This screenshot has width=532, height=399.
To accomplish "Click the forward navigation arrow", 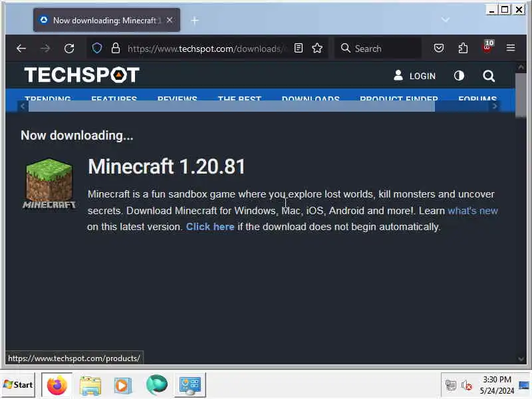I will (45, 49).
